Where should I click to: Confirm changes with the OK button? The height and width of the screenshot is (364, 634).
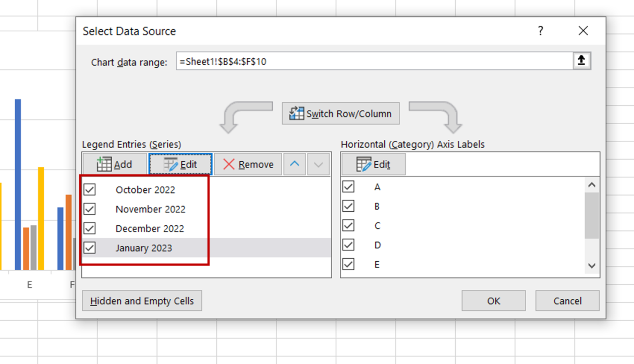pyautogui.click(x=493, y=301)
